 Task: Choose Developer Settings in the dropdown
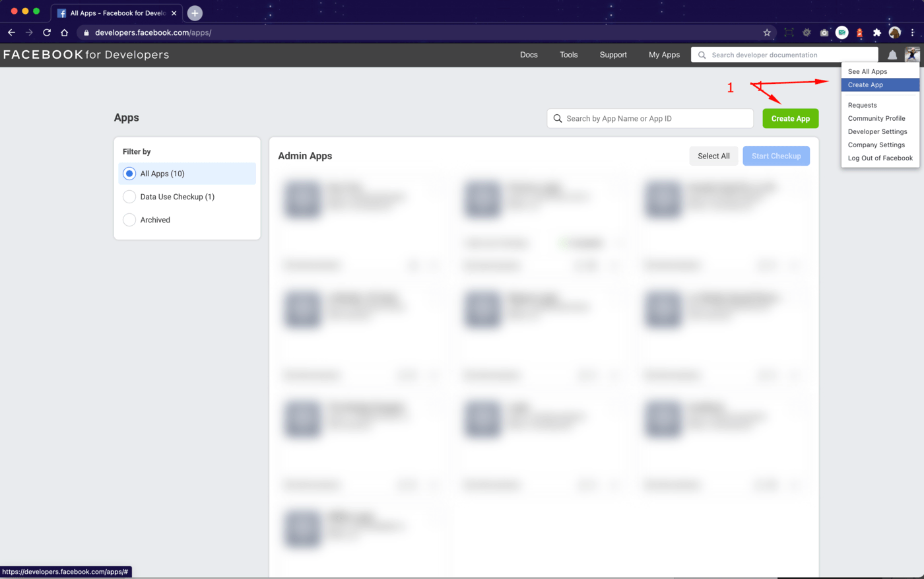877,131
